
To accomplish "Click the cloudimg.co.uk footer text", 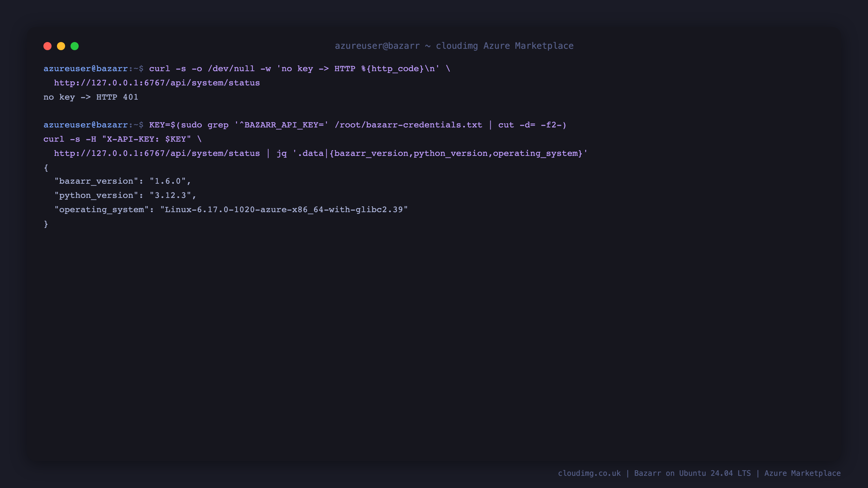I will 589,473.
